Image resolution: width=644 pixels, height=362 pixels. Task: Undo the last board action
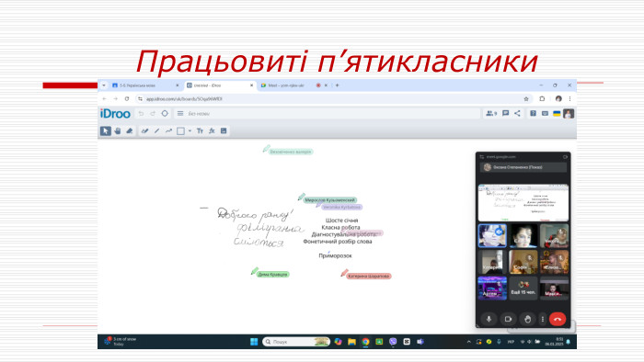(x=141, y=114)
